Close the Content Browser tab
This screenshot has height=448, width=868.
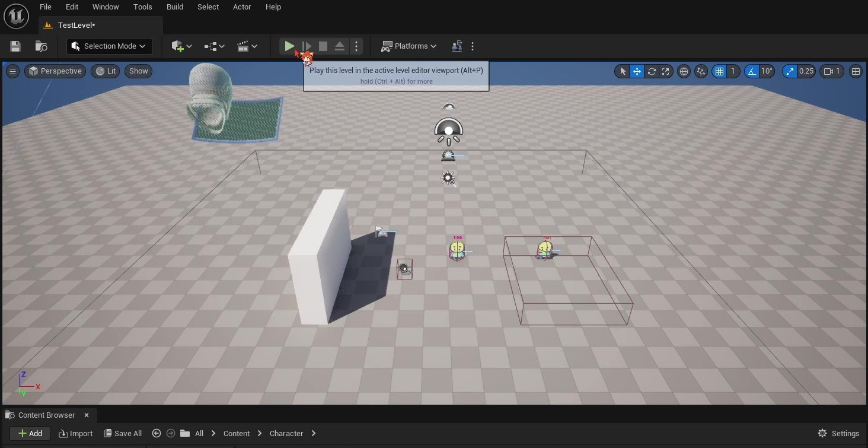87,415
